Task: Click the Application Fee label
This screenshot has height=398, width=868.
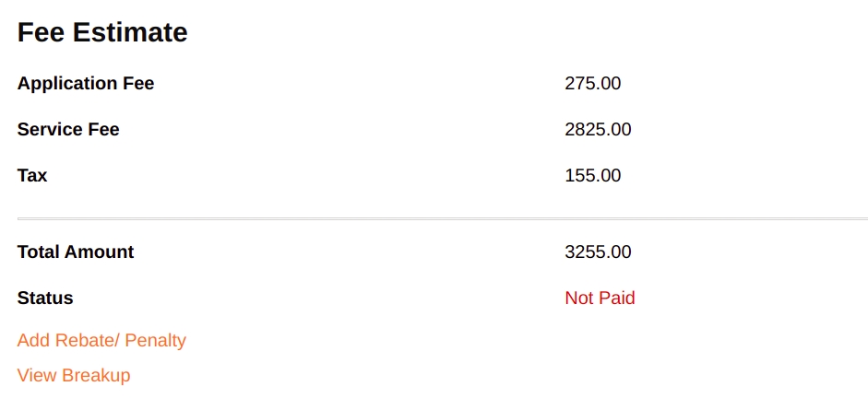Action: (x=86, y=84)
